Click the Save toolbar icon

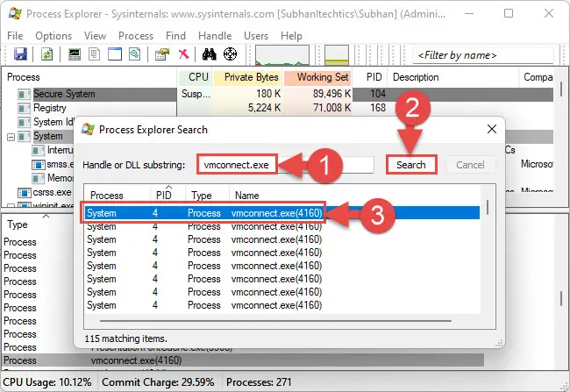point(20,54)
